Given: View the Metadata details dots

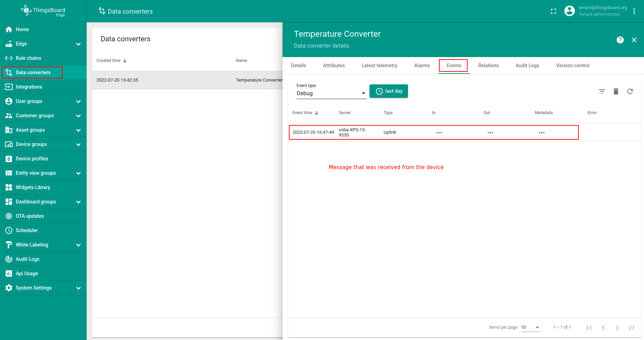Looking at the screenshot, I should tap(542, 132).
